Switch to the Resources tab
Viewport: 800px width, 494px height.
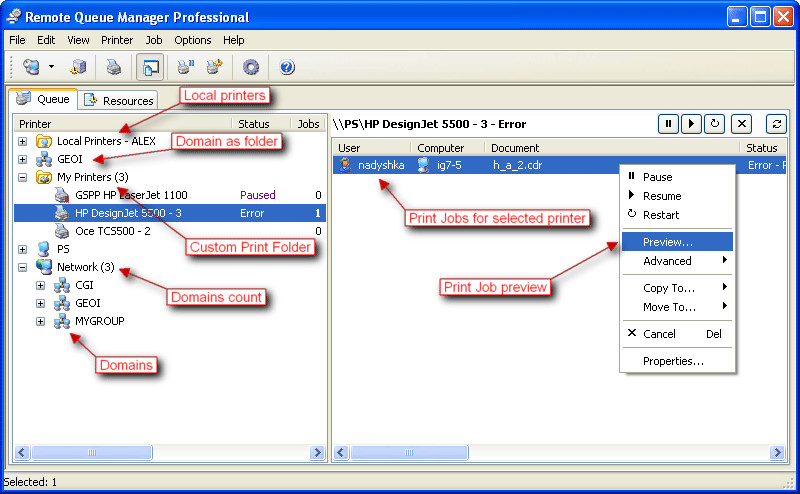coord(119,100)
